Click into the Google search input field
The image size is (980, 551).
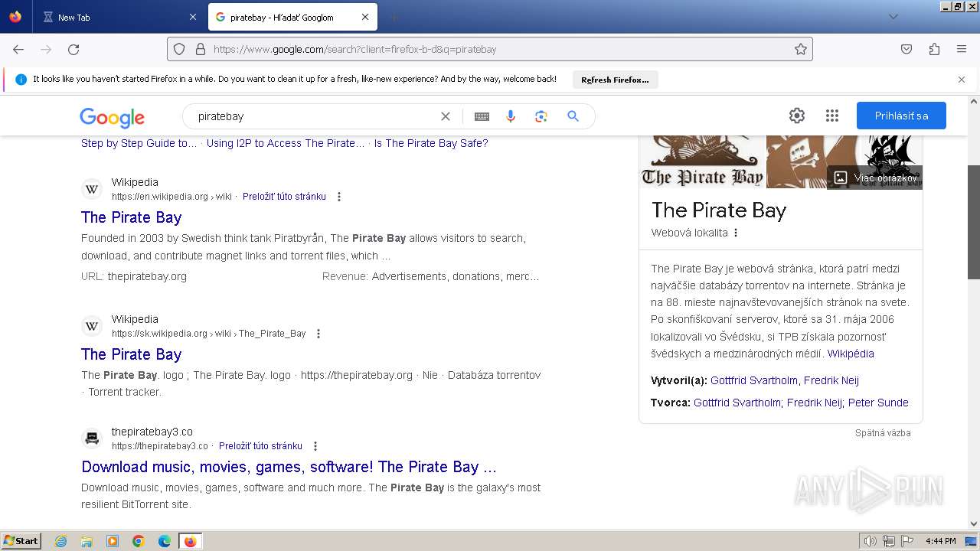[x=314, y=116]
